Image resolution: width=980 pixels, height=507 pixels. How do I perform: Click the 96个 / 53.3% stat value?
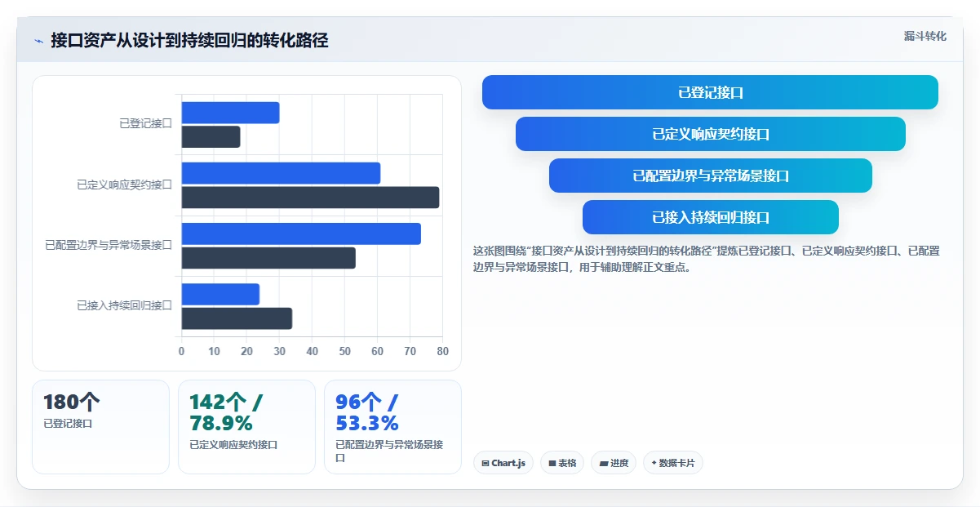coord(367,412)
